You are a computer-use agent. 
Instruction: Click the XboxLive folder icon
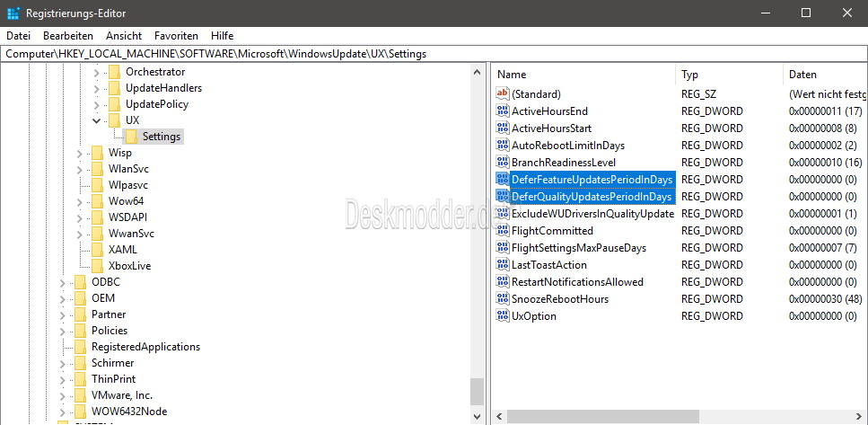[x=98, y=266]
